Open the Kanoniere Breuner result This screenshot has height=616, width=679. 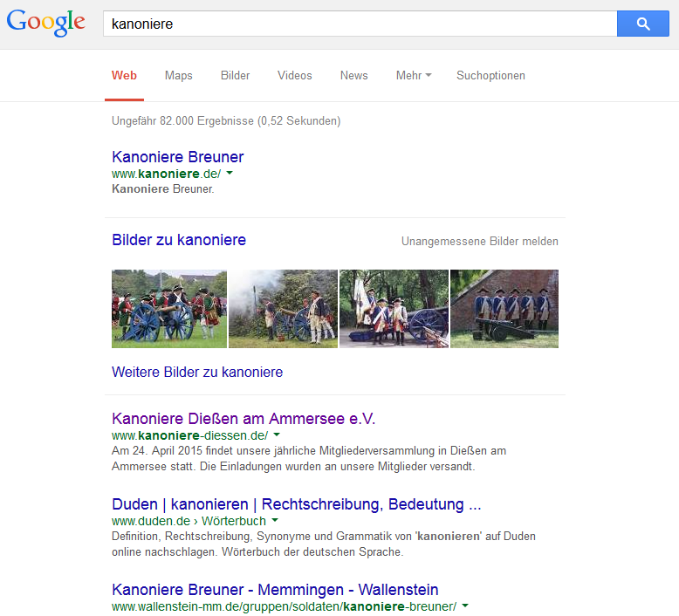click(x=177, y=157)
